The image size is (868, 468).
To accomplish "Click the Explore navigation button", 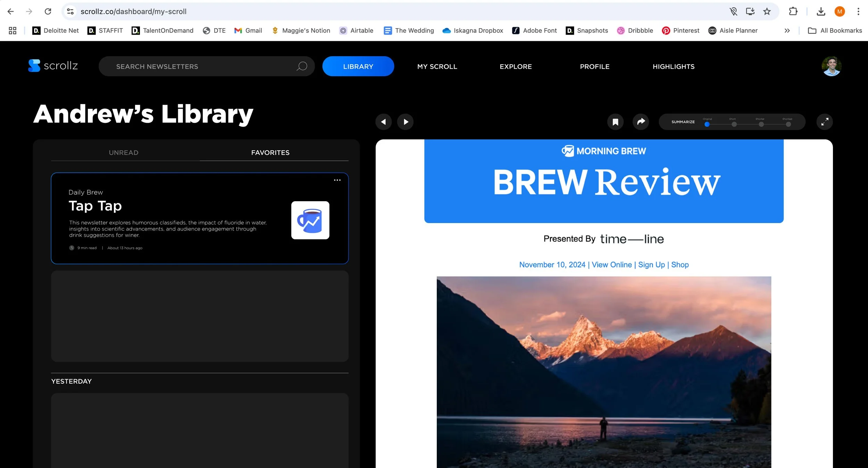I will pos(516,66).
